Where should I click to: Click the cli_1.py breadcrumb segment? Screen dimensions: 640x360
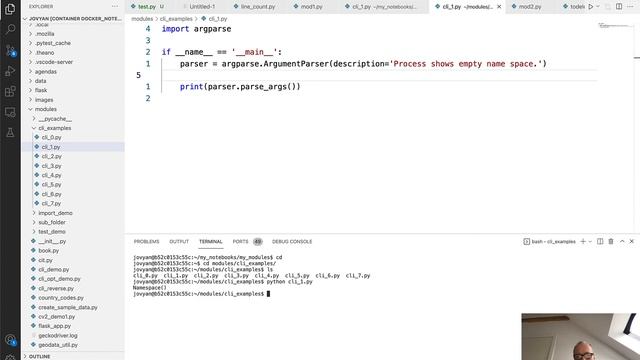[214, 19]
